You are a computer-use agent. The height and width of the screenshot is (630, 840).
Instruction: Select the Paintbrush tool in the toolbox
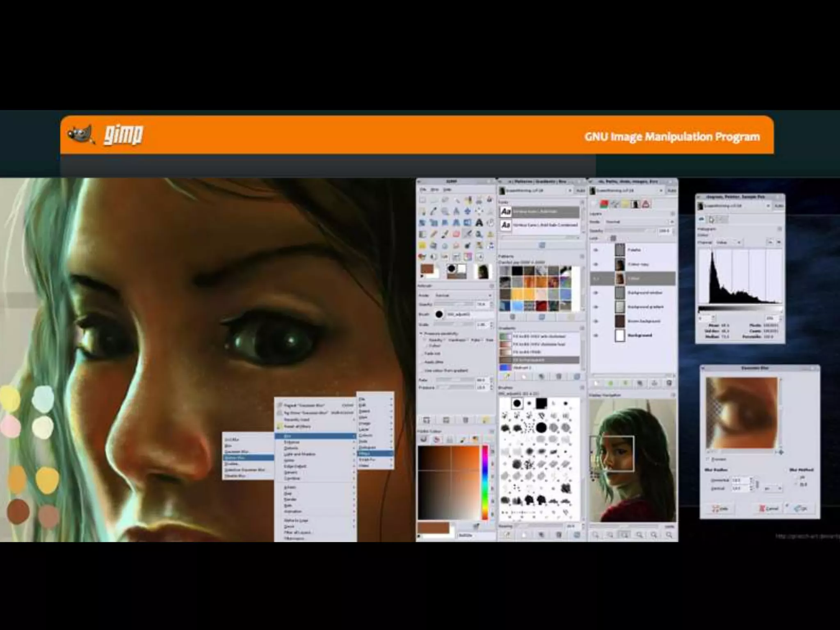point(445,234)
